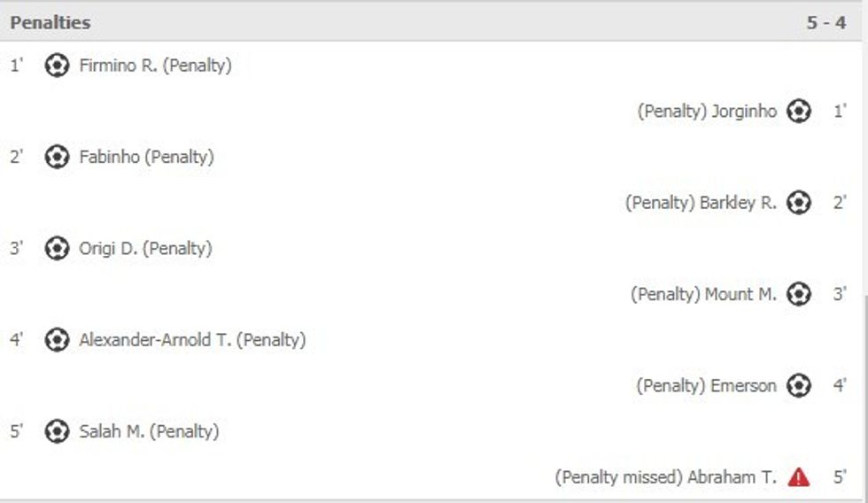The width and height of the screenshot is (868, 503).
Task: Click Salah M. penalty entry
Action: click(x=149, y=432)
